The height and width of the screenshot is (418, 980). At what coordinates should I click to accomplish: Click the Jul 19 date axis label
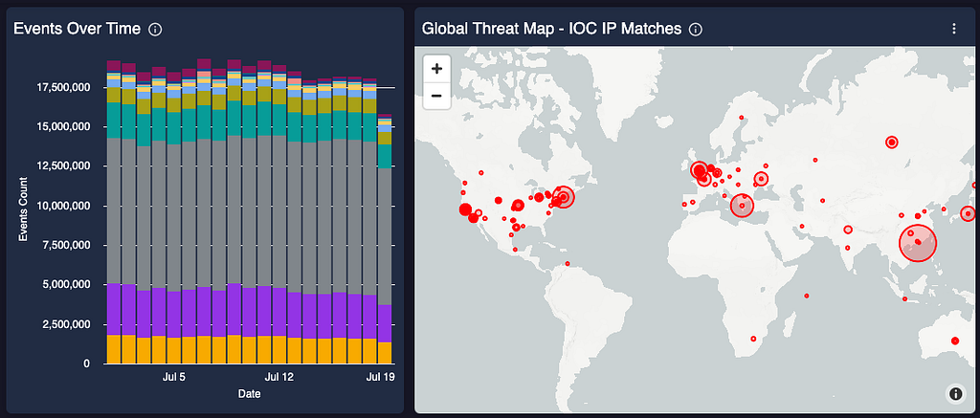[381, 378]
